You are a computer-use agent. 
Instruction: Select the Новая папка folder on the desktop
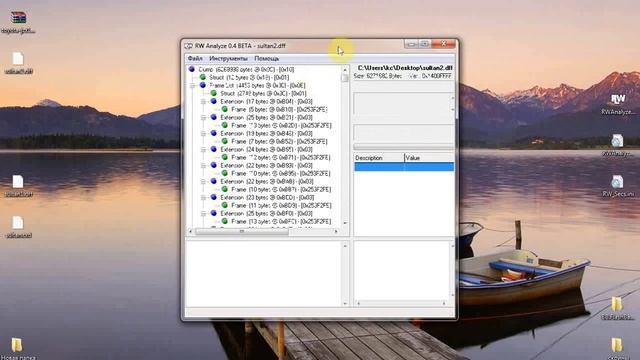17,345
